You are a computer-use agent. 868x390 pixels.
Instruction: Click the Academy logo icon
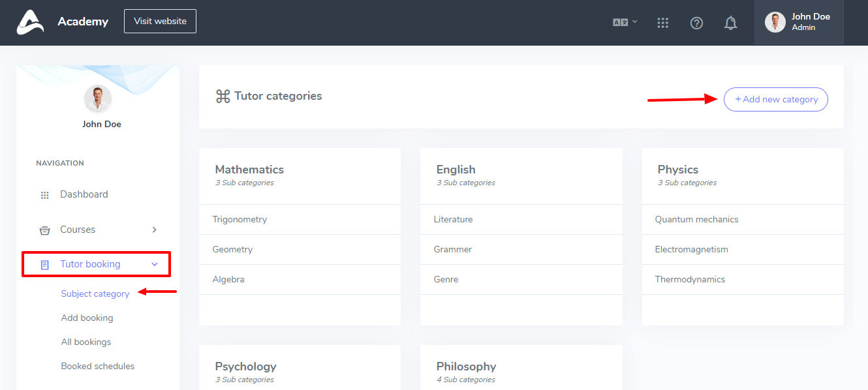(30, 22)
